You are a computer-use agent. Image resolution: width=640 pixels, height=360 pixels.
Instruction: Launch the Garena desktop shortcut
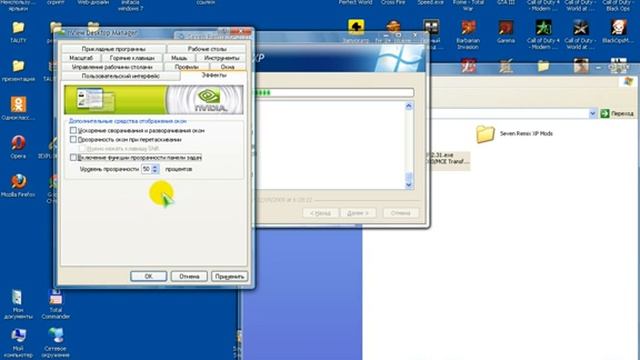(506, 32)
